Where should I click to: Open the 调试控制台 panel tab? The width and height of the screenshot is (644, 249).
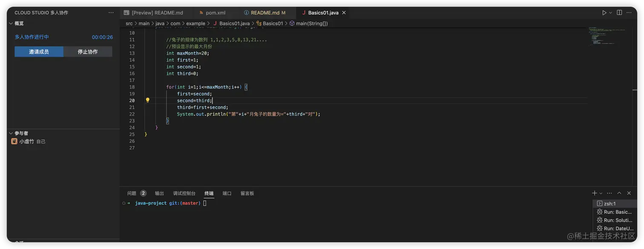pos(184,193)
